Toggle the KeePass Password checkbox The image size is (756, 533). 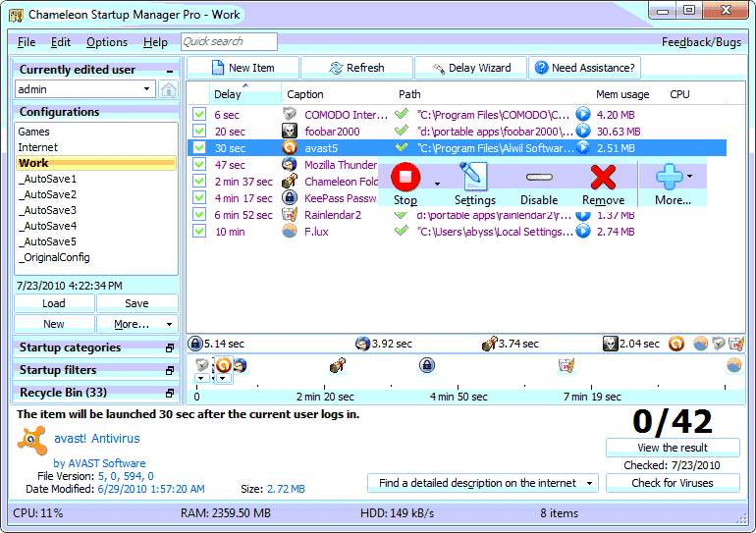[199, 197]
